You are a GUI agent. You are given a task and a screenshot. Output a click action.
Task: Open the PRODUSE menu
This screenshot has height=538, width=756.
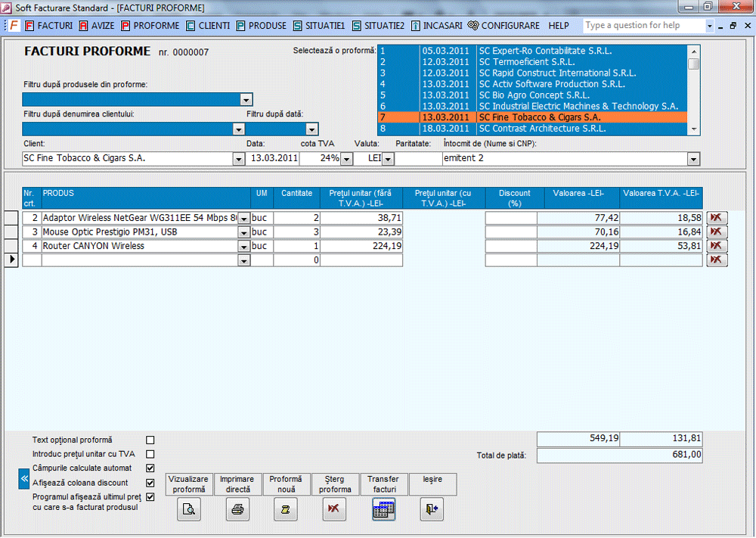point(262,26)
